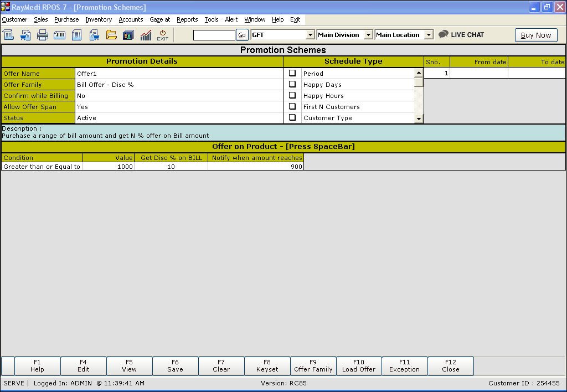Viewport: 567px width, 392px height.
Task: Open the Help menu
Action: 278,19
